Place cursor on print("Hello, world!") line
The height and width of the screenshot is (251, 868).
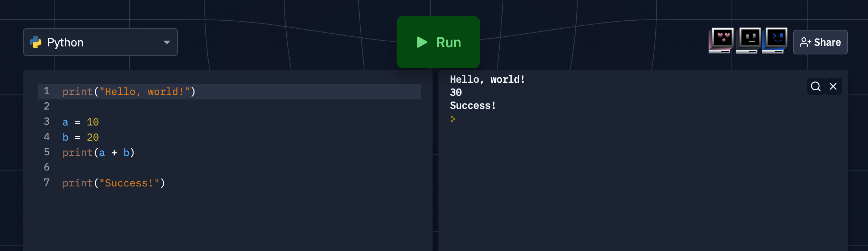[x=129, y=92]
